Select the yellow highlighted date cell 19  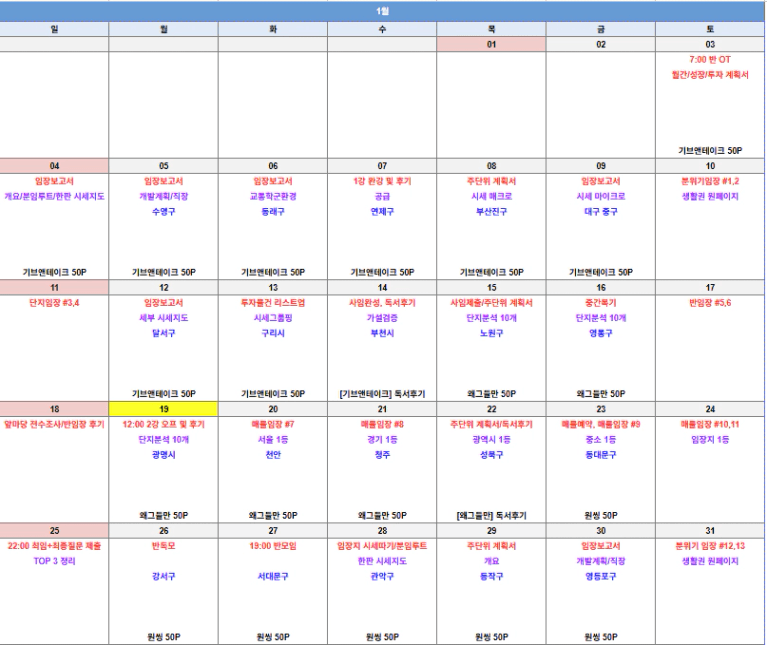163,409
